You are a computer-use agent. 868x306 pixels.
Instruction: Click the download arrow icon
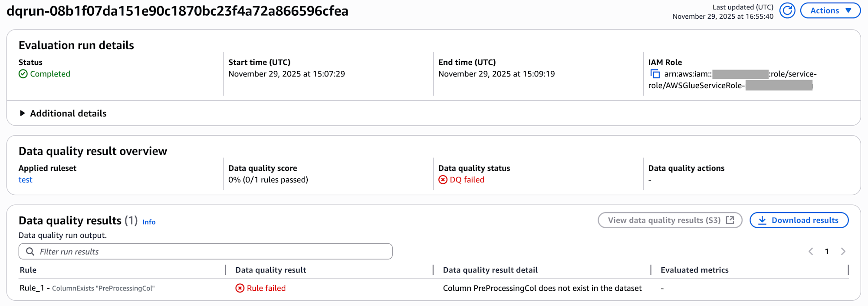pos(762,220)
